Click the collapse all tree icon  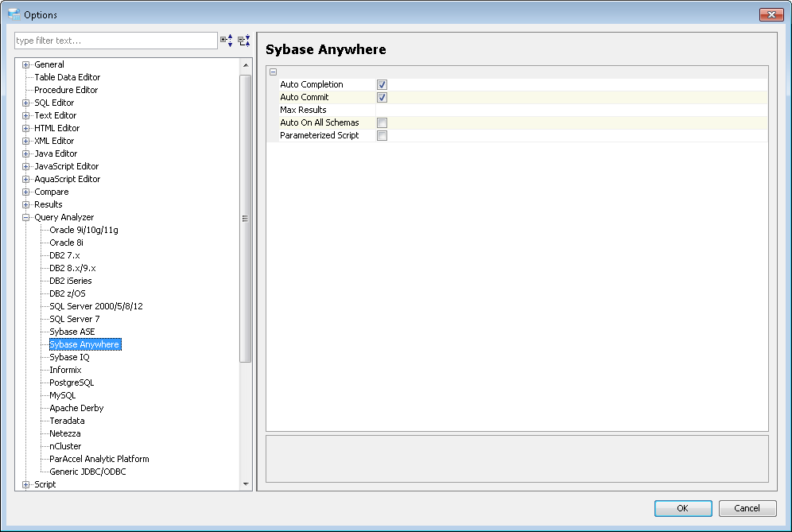pos(244,41)
